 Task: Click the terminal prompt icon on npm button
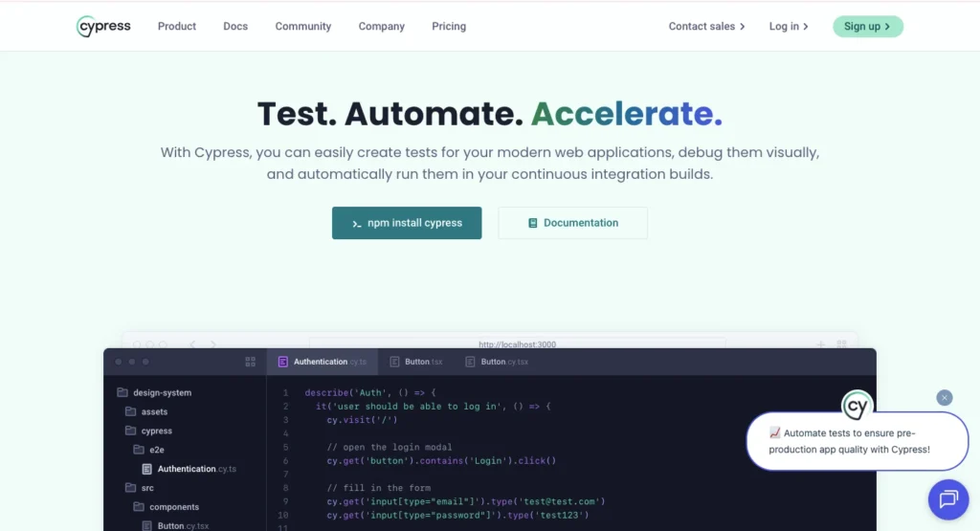tap(356, 224)
